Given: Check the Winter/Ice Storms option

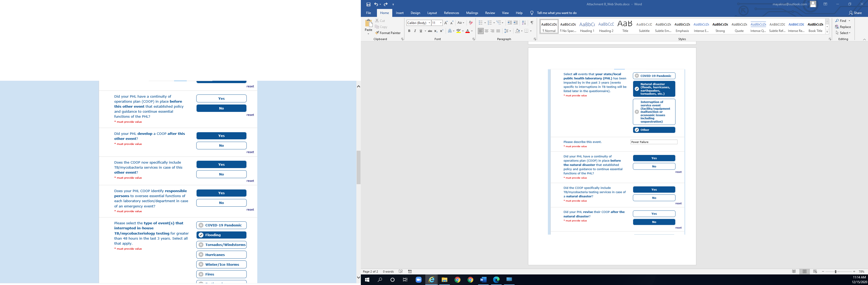Looking at the screenshot, I should coord(221,264).
